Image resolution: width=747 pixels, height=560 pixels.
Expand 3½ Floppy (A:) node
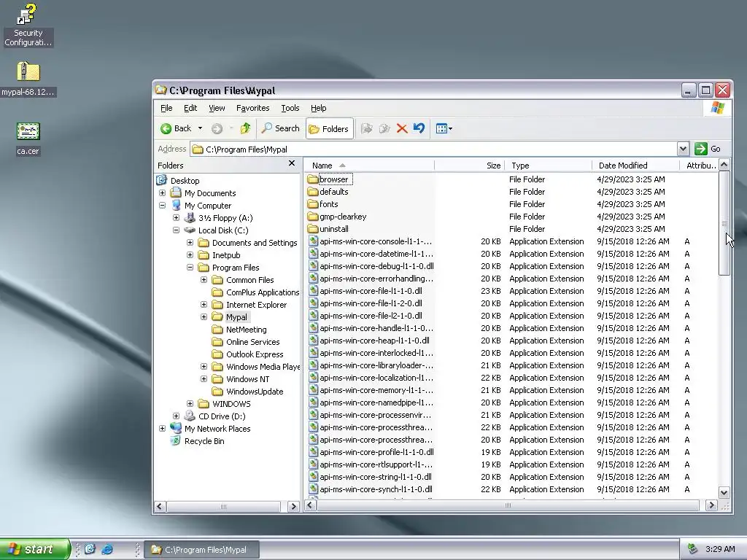[x=176, y=217]
